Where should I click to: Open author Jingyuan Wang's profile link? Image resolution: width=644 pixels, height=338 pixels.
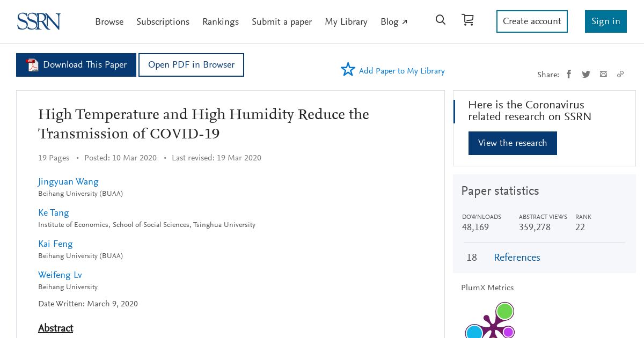tap(68, 182)
